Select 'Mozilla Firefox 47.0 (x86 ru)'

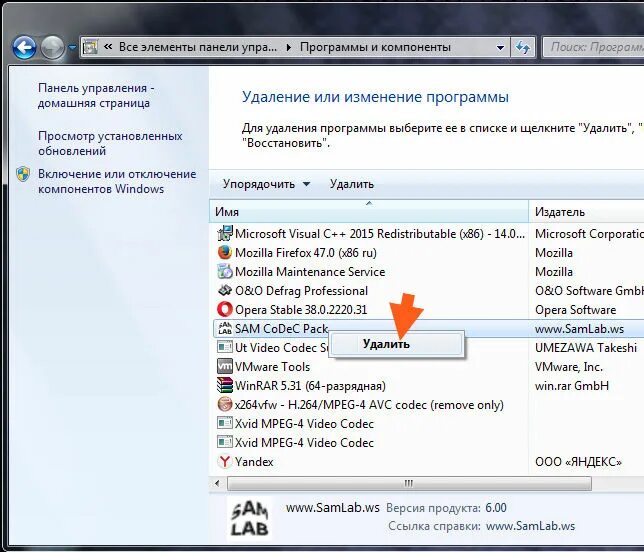pyautogui.click(x=306, y=253)
